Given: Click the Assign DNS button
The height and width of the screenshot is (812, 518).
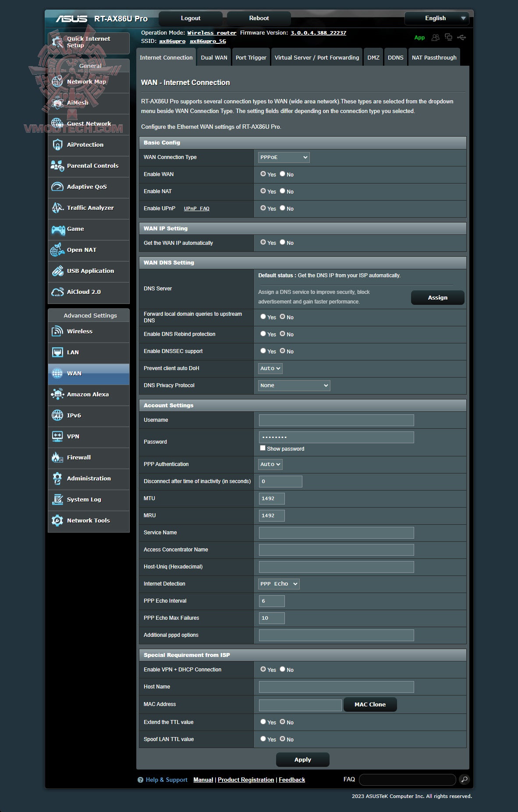Looking at the screenshot, I should (x=437, y=297).
